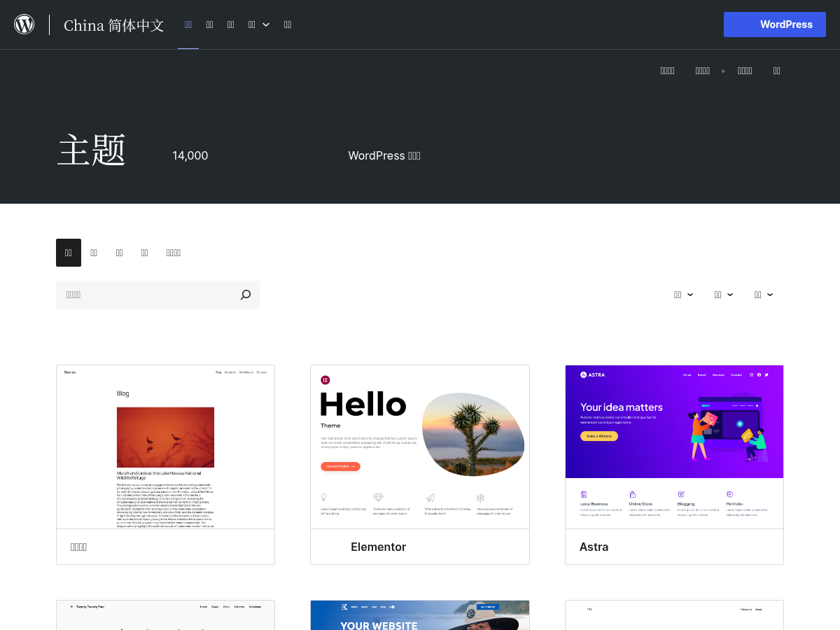The image size is (840, 630).
Task: Open the China 简体中文 site link
Action: tap(114, 25)
